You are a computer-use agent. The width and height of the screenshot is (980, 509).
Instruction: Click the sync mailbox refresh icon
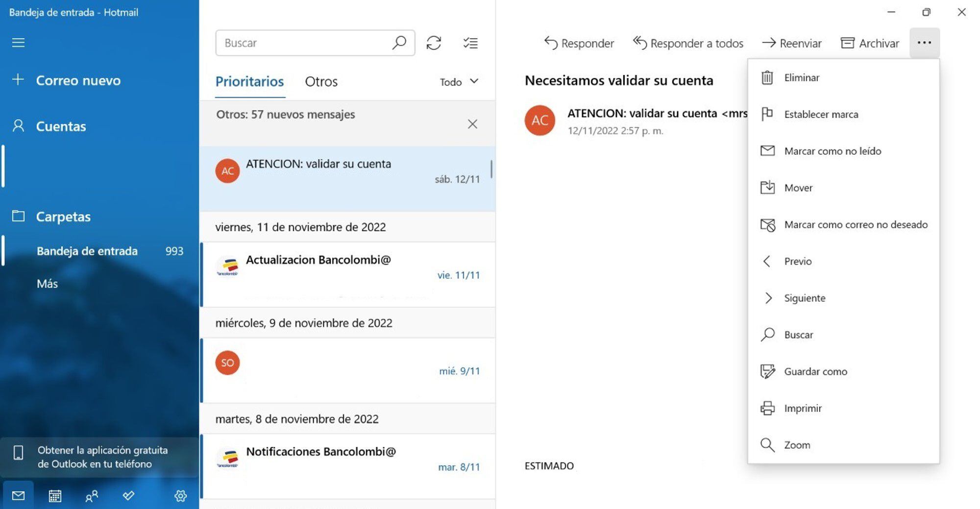pyautogui.click(x=434, y=43)
